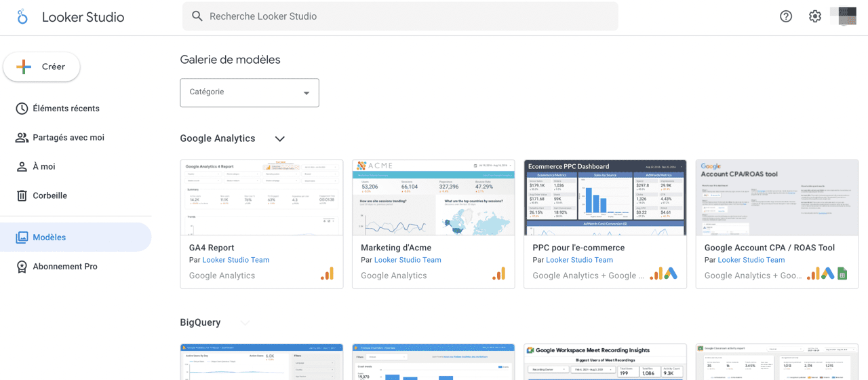Viewport: 868px width, 380px height.
Task: Open the Marketing d'Acme template thumbnail
Action: tap(433, 198)
